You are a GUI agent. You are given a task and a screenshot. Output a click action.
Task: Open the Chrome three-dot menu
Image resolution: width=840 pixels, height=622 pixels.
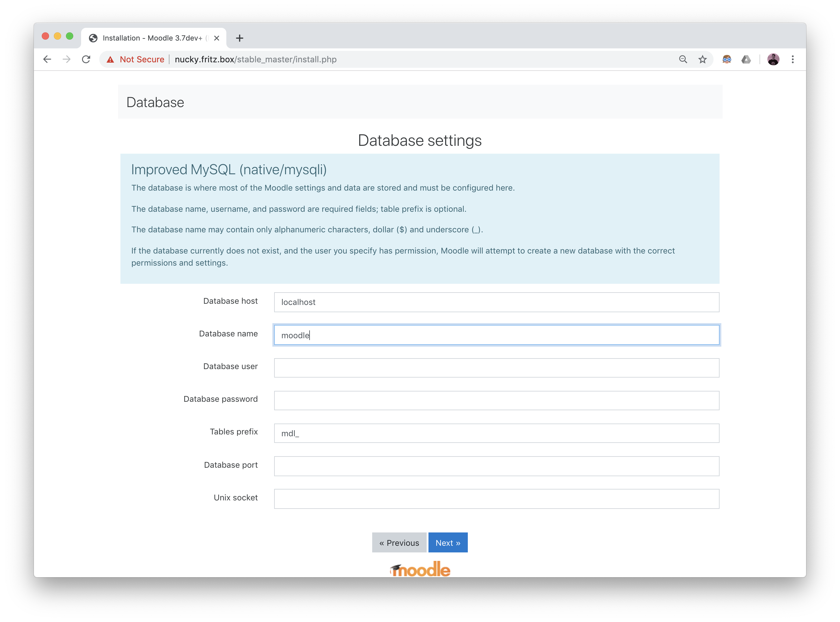[793, 59]
